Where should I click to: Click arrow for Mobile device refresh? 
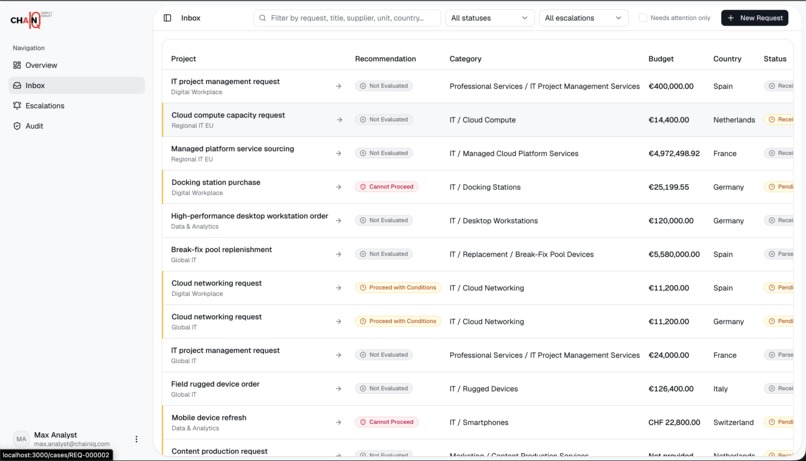pos(338,422)
